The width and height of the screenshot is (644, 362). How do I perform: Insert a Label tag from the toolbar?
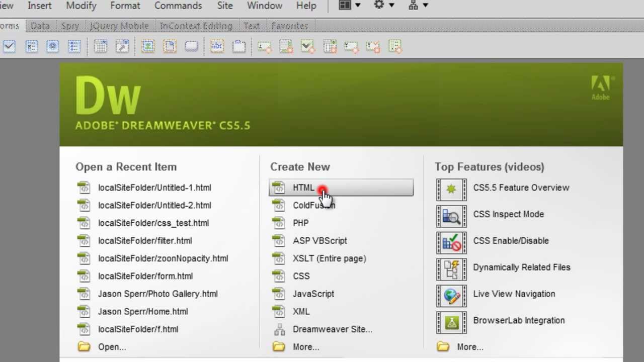(217, 47)
